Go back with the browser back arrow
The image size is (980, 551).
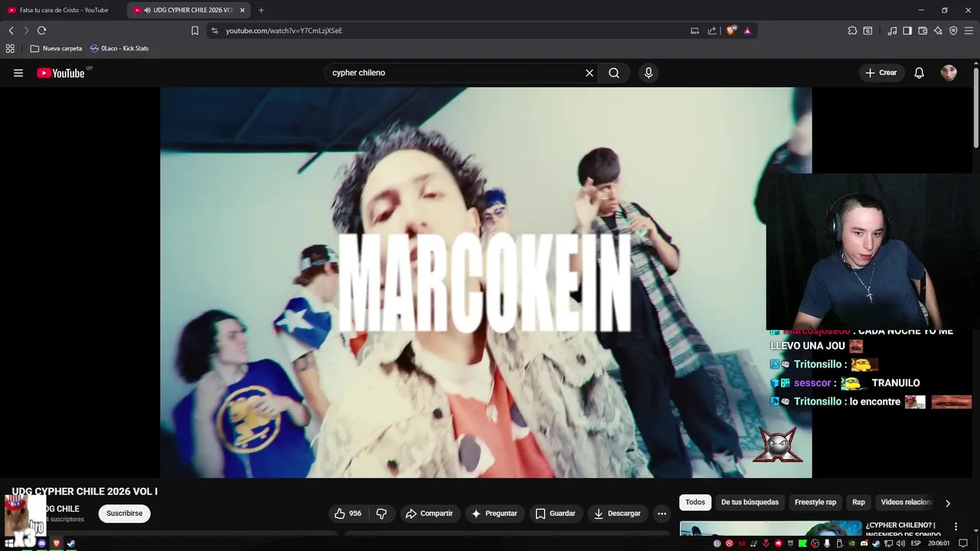[11, 31]
